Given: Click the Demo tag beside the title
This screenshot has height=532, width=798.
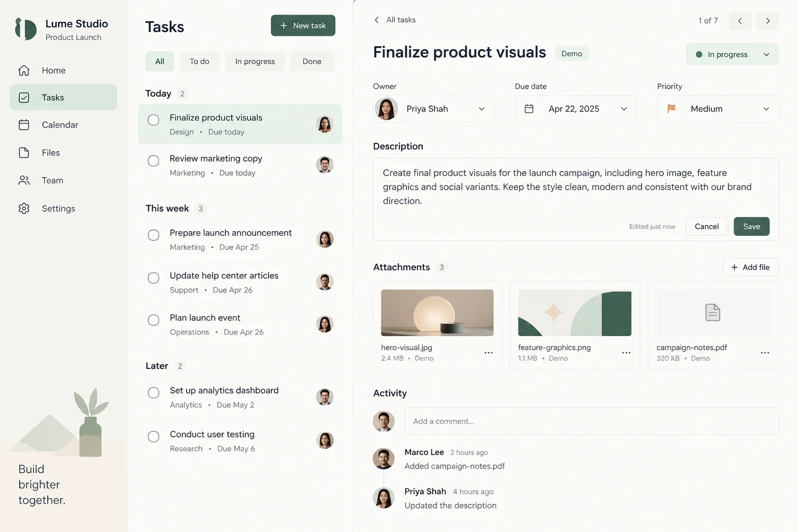Looking at the screenshot, I should (x=572, y=54).
